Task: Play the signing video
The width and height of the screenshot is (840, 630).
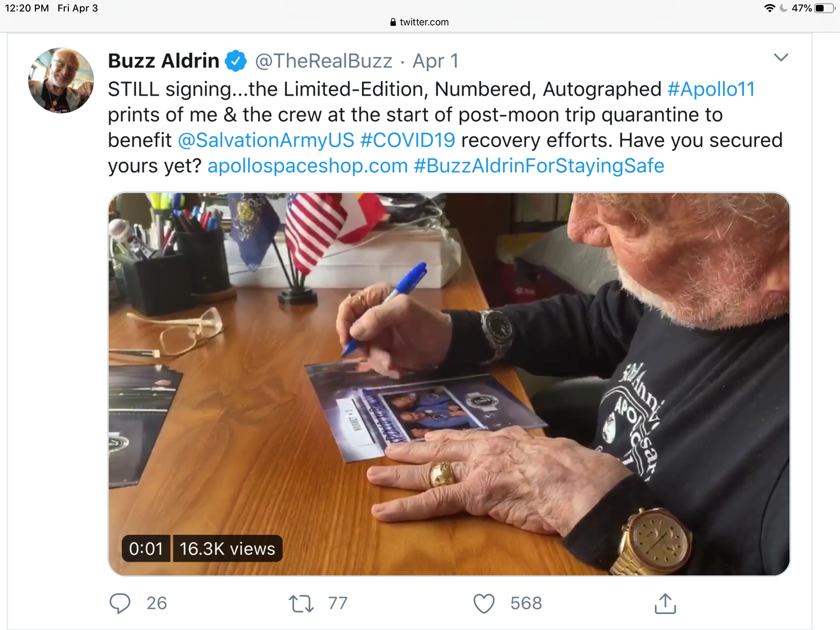Action: [449, 384]
